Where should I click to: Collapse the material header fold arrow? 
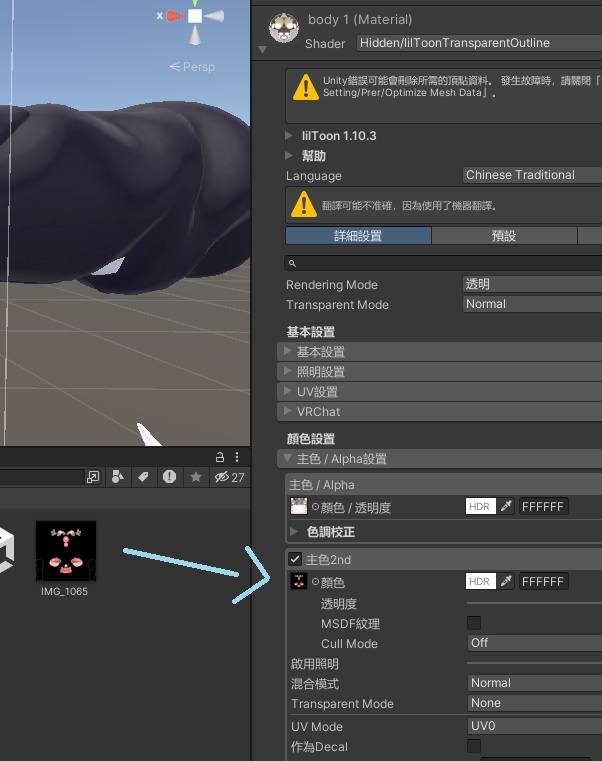[263, 50]
